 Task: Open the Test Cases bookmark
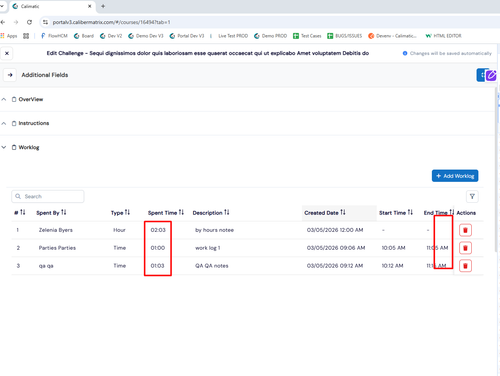tap(307, 36)
